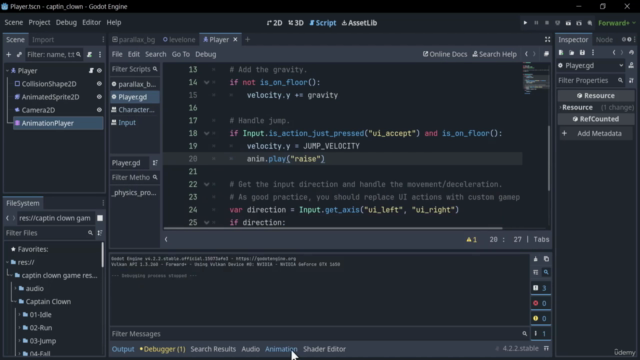
Task: Hide the AnimatedSprite2D node
Action: click(99, 97)
